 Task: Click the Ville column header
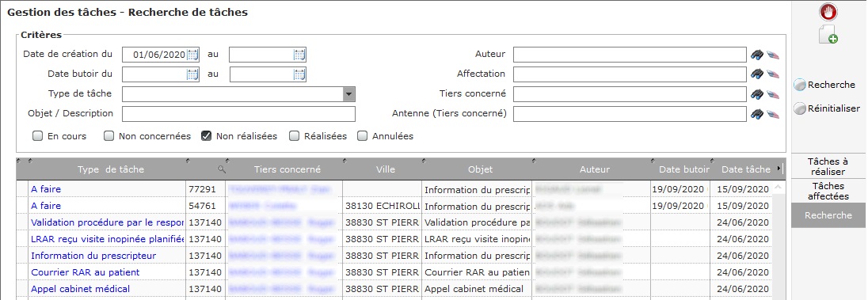(x=385, y=169)
